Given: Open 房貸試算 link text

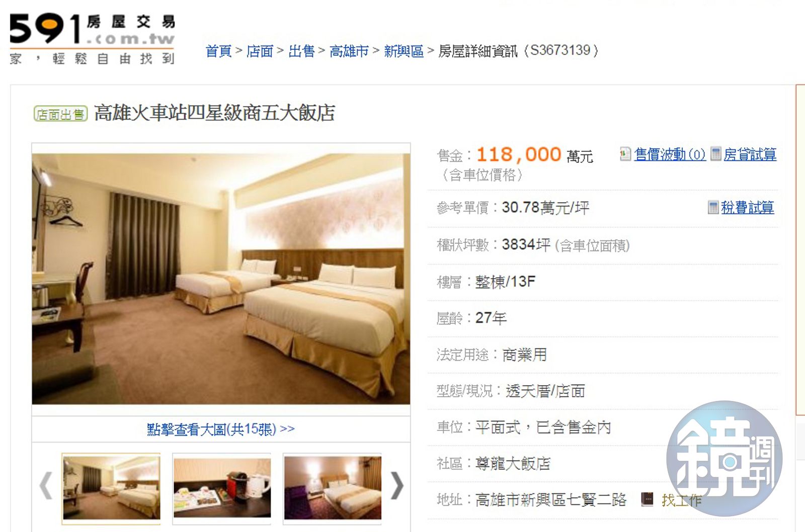Looking at the screenshot, I should pyautogui.click(x=750, y=154).
